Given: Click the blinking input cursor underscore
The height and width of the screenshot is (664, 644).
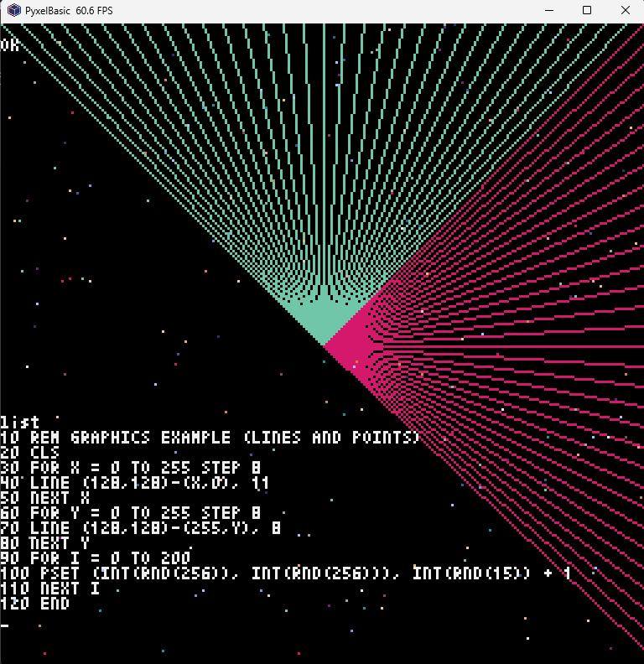Looking at the screenshot, I should point(5,625).
